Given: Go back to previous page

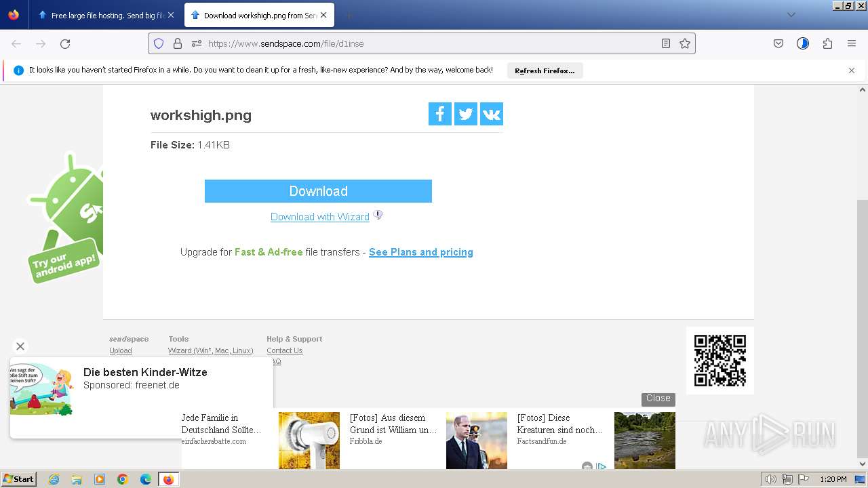Looking at the screenshot, I should click(x=16, y=43).
